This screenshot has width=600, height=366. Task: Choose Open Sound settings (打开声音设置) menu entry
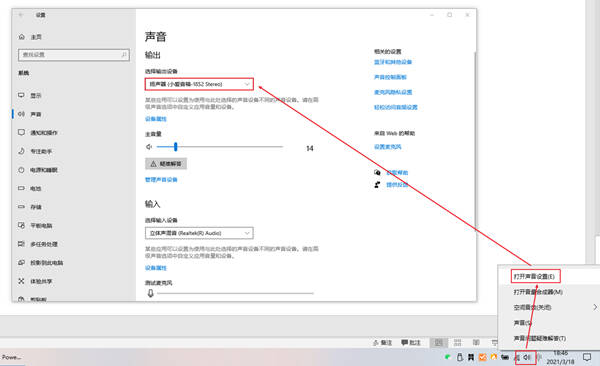pos(535,276)
